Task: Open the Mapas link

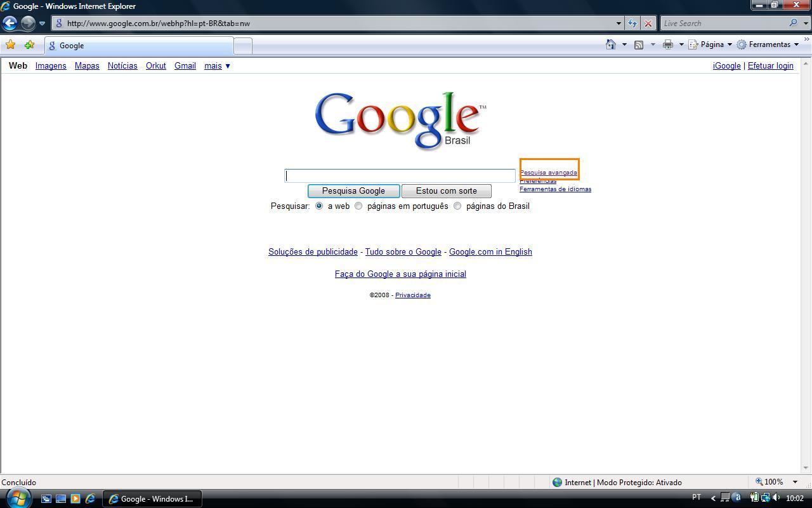Action: pyautogui.click(x=87, y=65)
